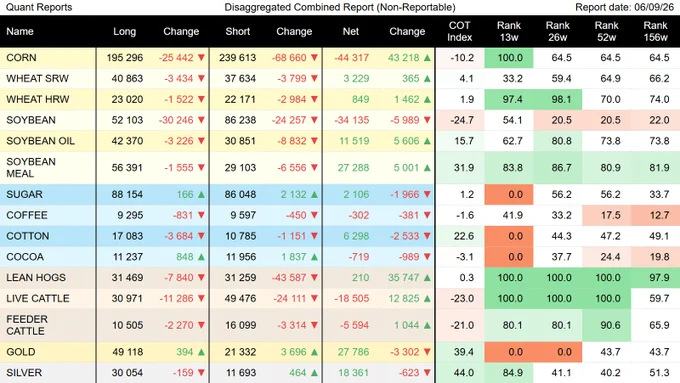Click LEAN HOGS net change up arrow
Image resolution: width=680 pixels, height=383 pixels.
[x=427, y=278]
